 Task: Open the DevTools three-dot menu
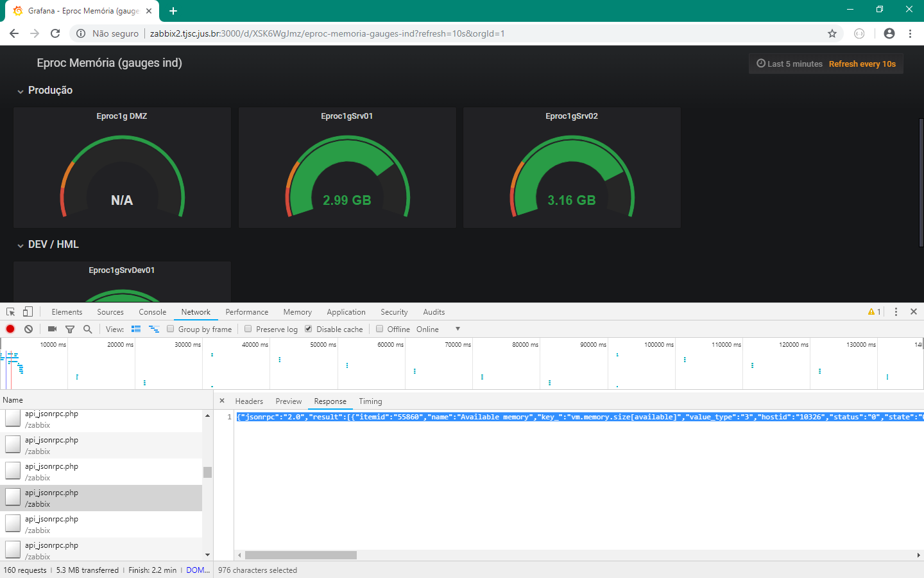tap(896, 311)
